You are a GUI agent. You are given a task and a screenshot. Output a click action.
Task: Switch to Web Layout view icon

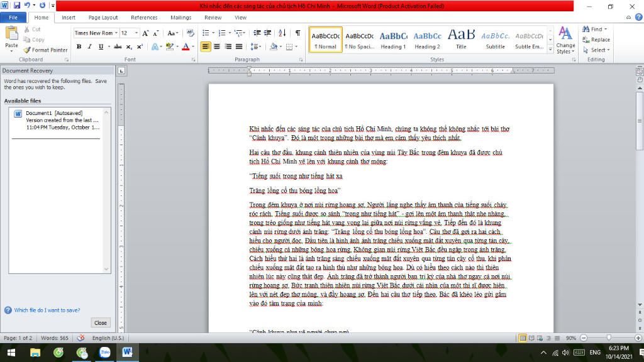pyautogui.click(x=540, y=338)
